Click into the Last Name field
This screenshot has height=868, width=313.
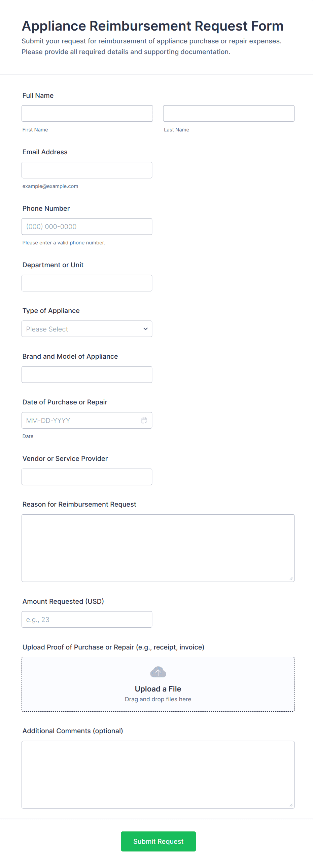(228, 114)
